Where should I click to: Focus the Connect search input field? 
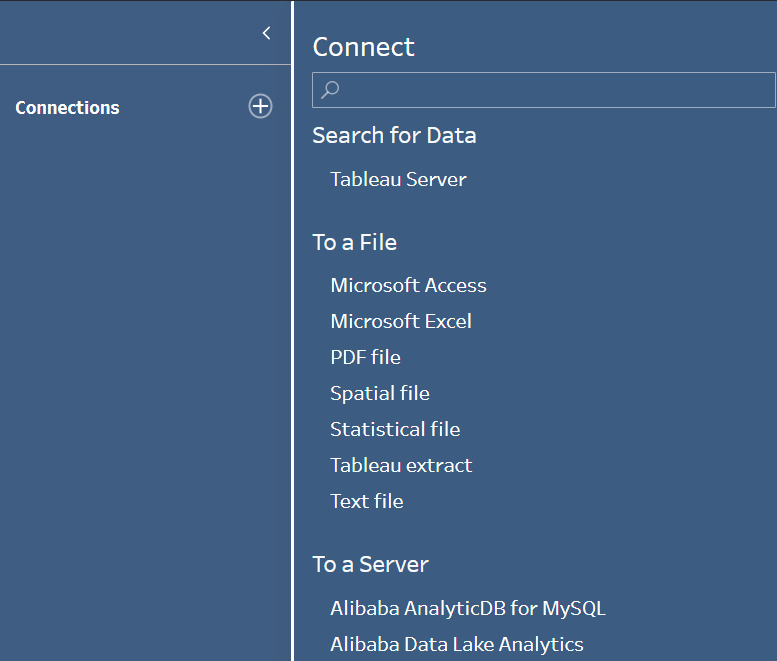click(x=544, y=90)
